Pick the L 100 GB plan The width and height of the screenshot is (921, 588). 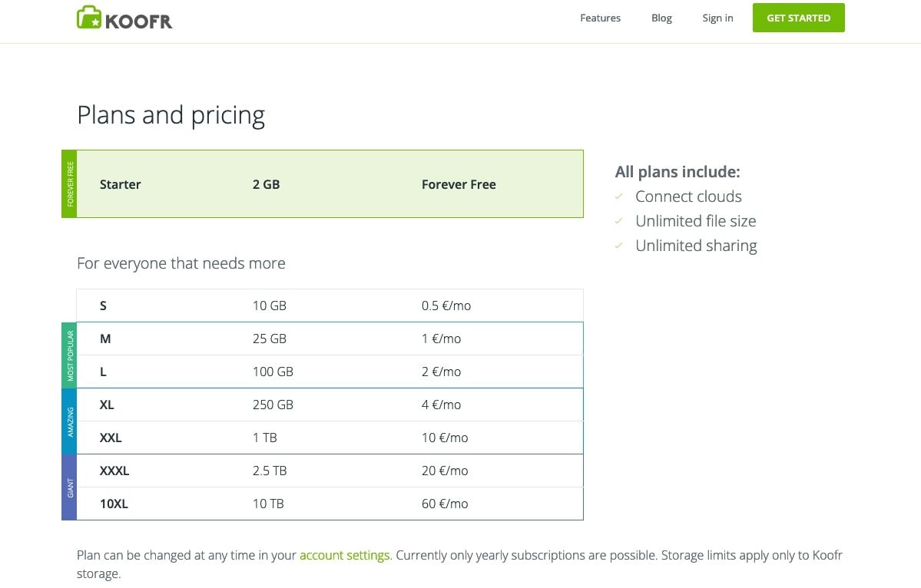click(x=330, y=372)
